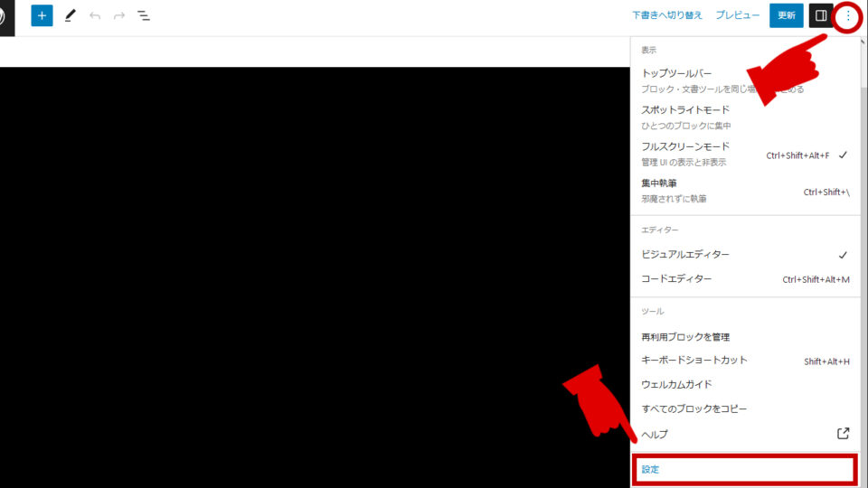
Task: Click the WordPress logo icon
Action: tap(5, 16)
